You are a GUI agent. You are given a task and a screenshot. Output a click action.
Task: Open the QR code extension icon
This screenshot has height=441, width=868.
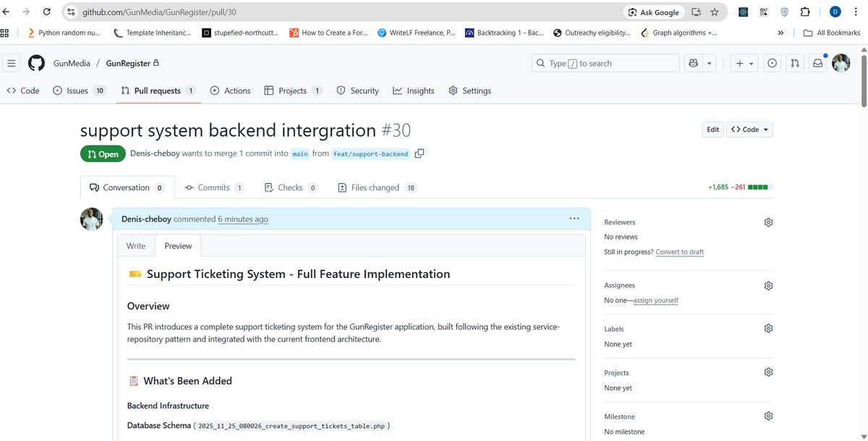coord(764,12)
